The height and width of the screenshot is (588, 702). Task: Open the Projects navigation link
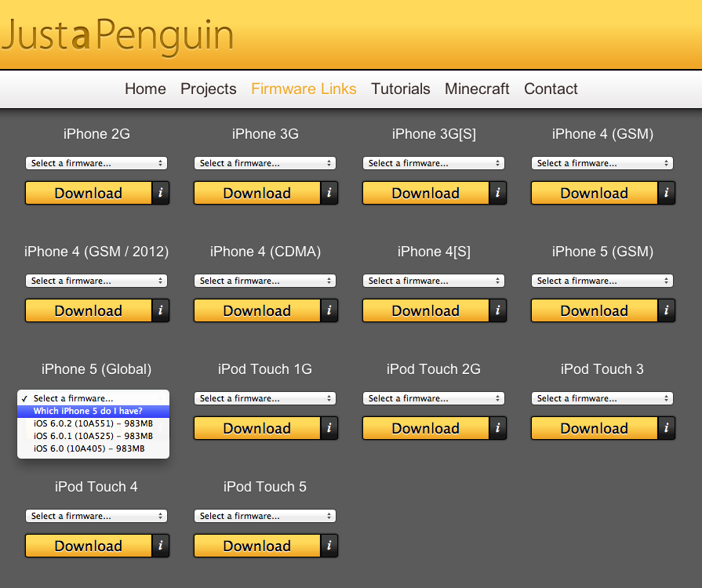pyautogui.click(x=209, y=89)
